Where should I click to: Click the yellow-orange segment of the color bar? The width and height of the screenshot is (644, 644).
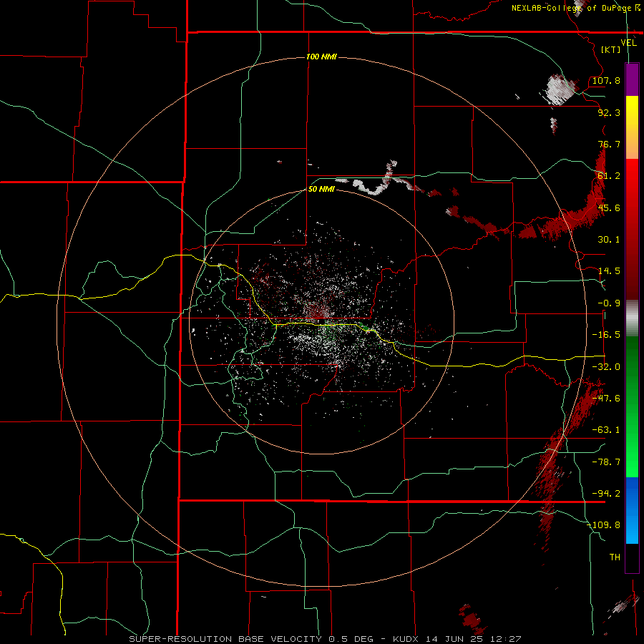(632, 127)
